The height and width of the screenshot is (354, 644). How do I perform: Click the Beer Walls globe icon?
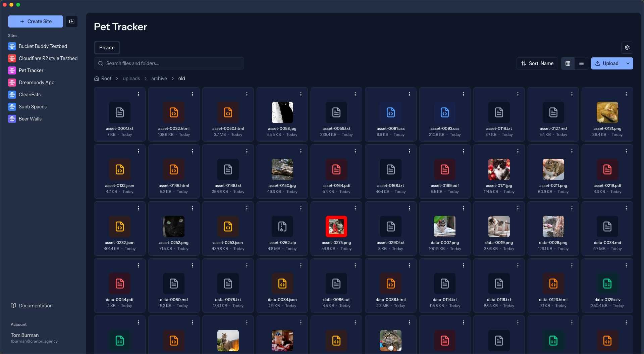tap(12, 118)
